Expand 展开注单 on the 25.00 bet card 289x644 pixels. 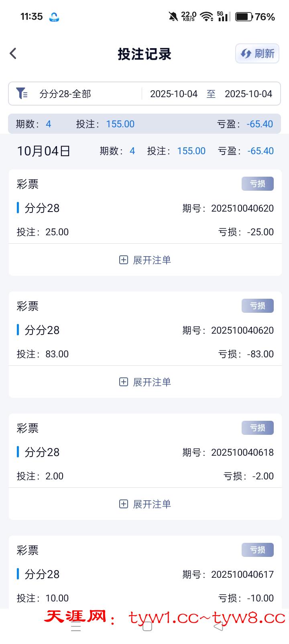(x=145, y=260)
